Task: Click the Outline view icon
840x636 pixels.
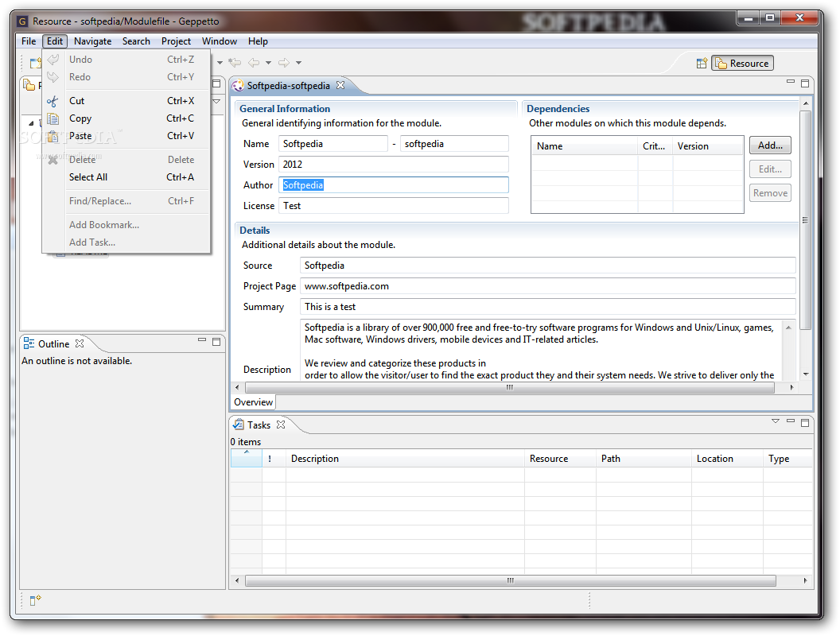Action: (29, 343)
